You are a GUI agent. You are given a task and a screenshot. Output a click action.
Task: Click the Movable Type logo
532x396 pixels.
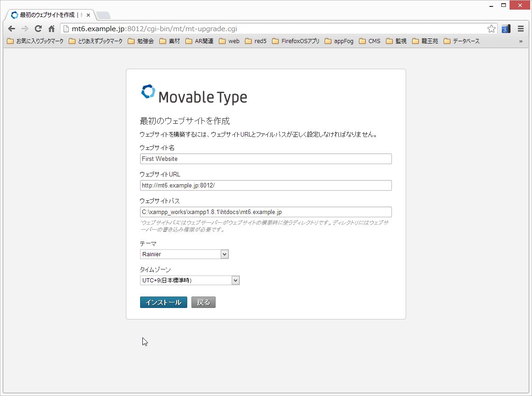194,94
